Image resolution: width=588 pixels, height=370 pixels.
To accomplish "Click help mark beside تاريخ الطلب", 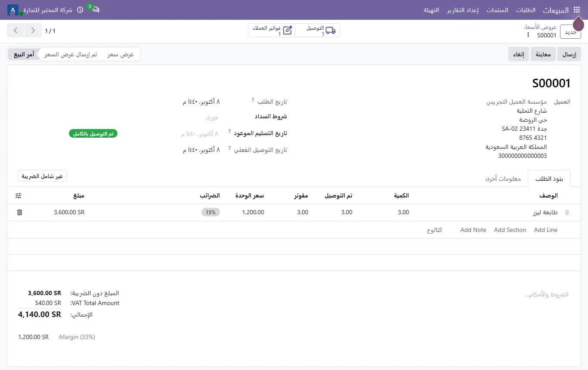I will [253, 100].
